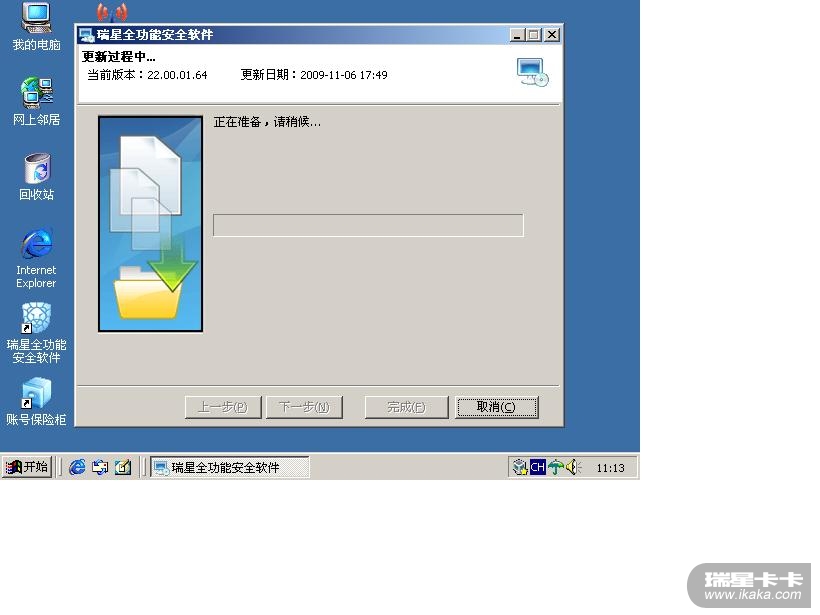The height and width of the screenshot is (615, 820).
Task: Select the 回收站 recycle bin icon
Action: pos(36,176)
